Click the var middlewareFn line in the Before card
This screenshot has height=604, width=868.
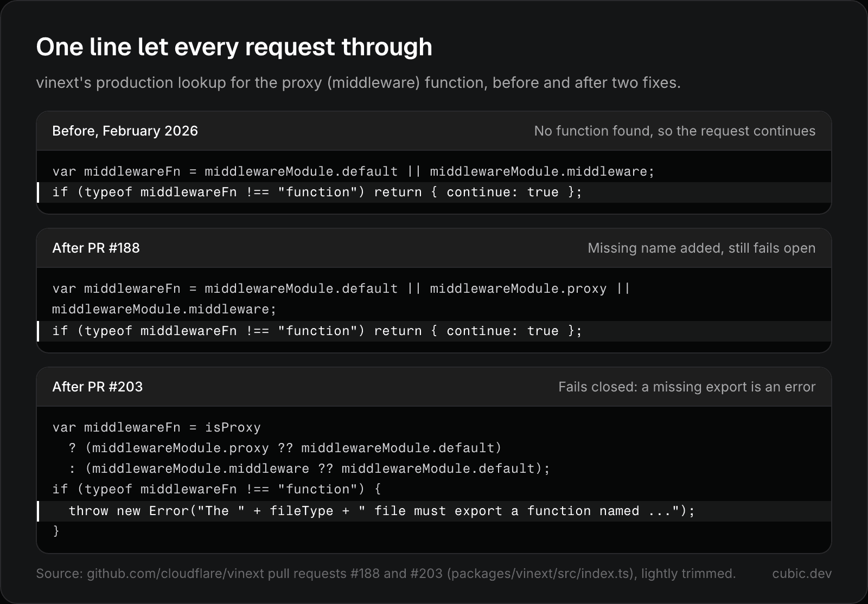353,171
